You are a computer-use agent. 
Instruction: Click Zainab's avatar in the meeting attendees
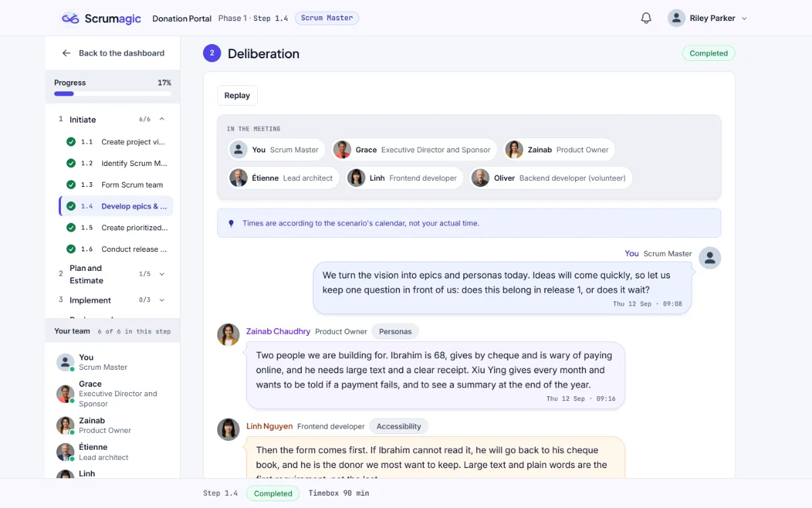coord(514,150)
